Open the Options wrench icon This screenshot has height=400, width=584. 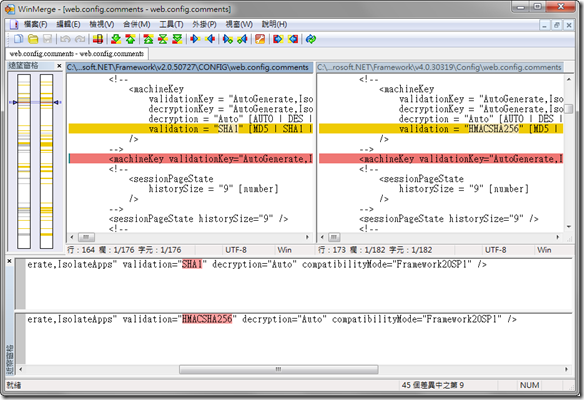[x=260, y=39]
